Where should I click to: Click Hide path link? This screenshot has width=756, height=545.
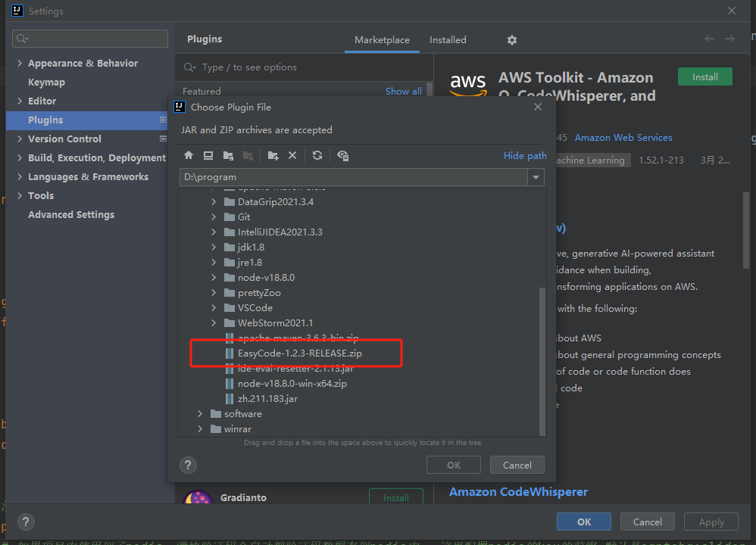tap(524, 156)
